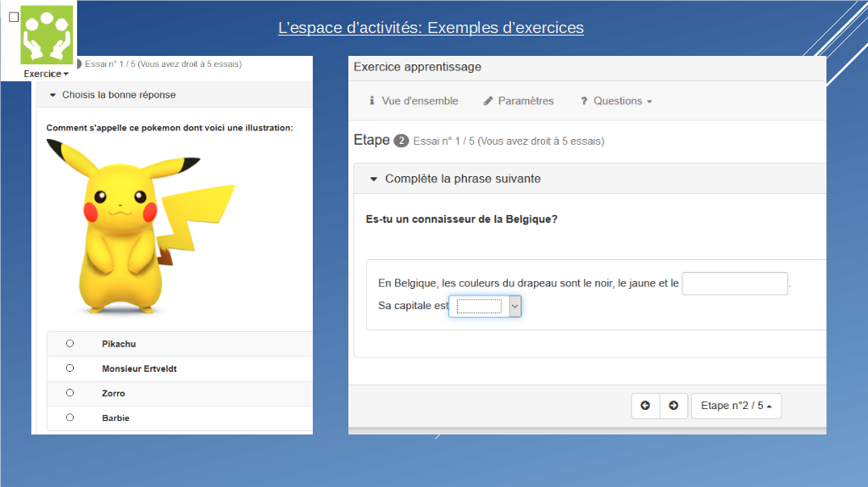Click the title 'L'espace d'activités: Exemples d'exercices'
Image resolution: width=868 pixels, height=487 pixels.
(x=431, y=28)
